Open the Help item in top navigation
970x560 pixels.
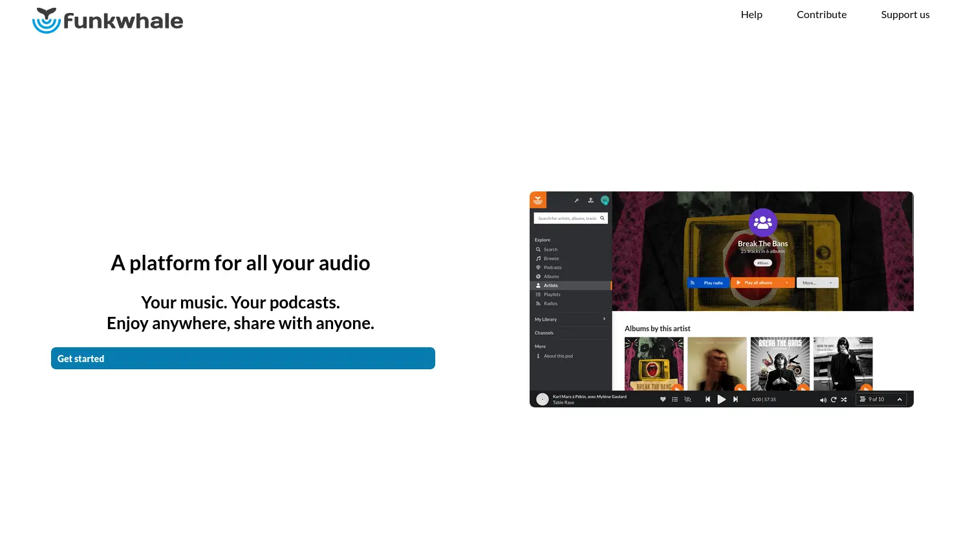751,14
